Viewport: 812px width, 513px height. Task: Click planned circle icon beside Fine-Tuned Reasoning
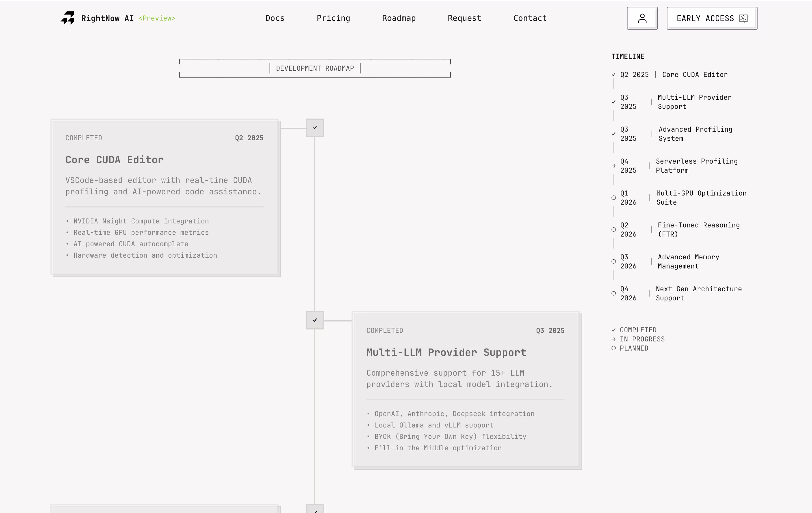614,229
